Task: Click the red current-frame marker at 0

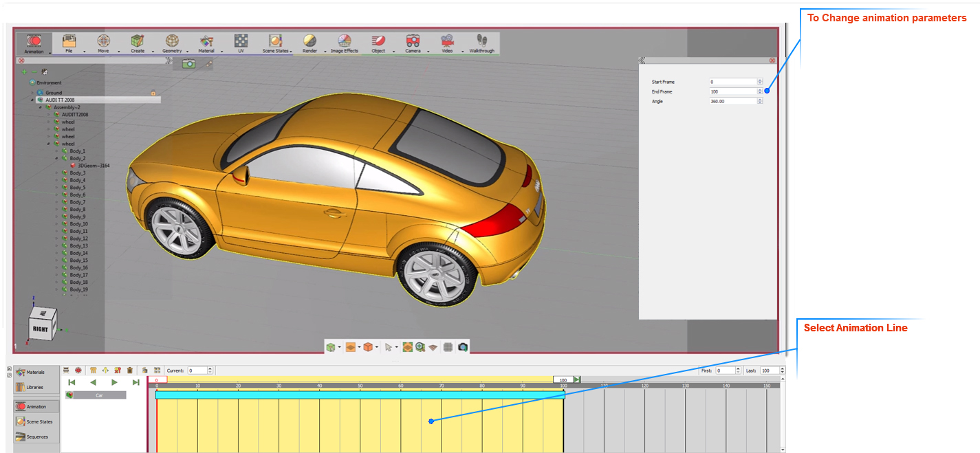Action: pos(157,379)
